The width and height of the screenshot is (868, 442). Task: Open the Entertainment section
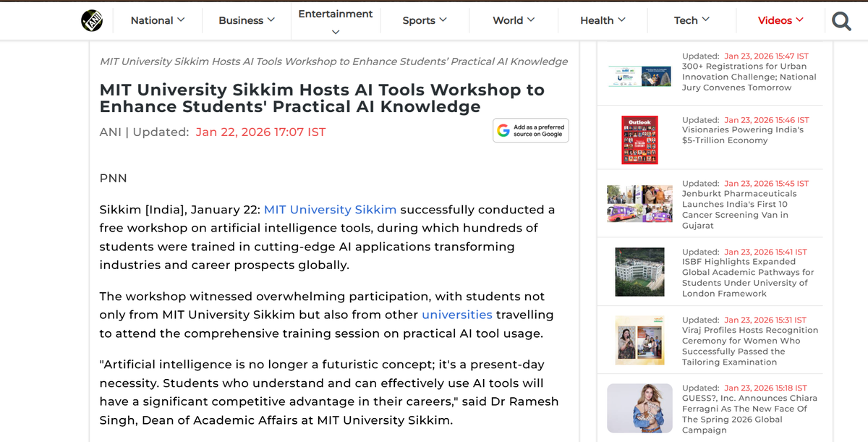pos(336,14)
